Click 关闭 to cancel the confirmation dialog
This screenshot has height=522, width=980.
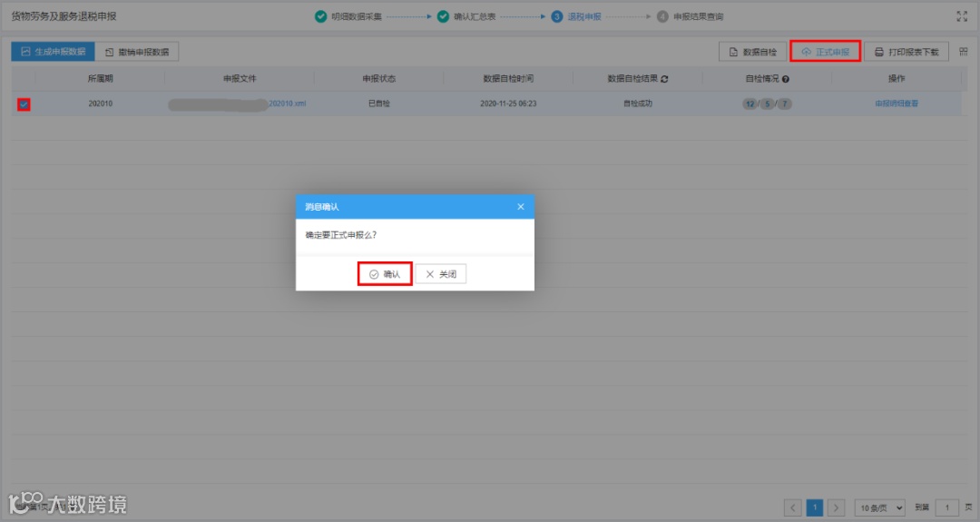click(x=441, y=274)
